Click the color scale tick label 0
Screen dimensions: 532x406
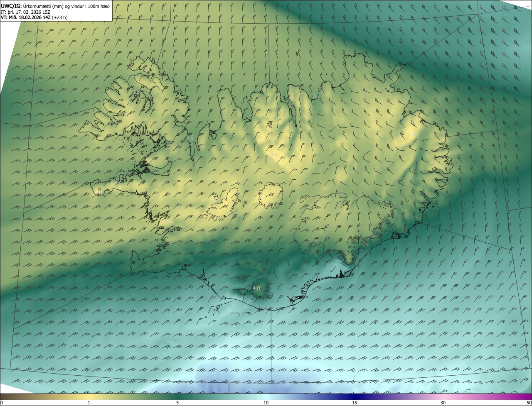tap(2, 403)
